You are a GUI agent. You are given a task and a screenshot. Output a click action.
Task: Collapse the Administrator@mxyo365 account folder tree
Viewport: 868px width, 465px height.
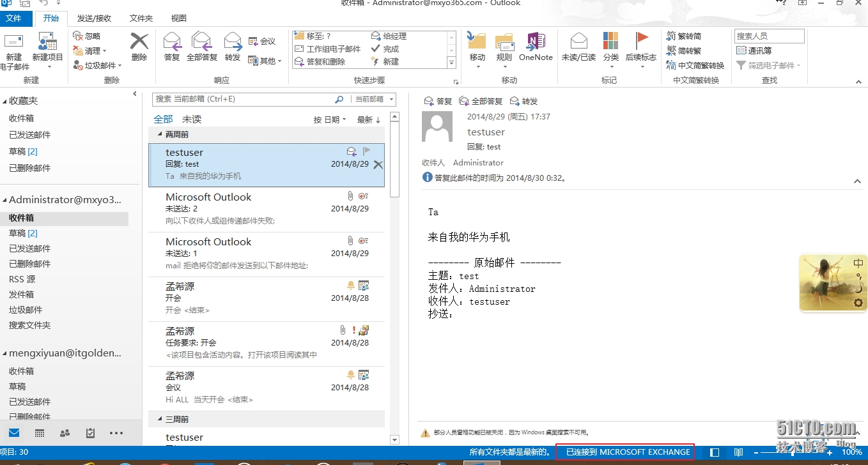coord(4,201)
